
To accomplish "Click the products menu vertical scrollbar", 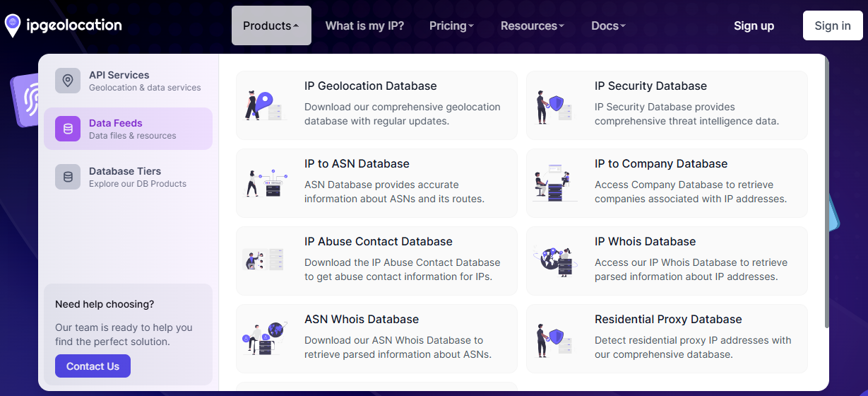I will click(x=826, y=198).
